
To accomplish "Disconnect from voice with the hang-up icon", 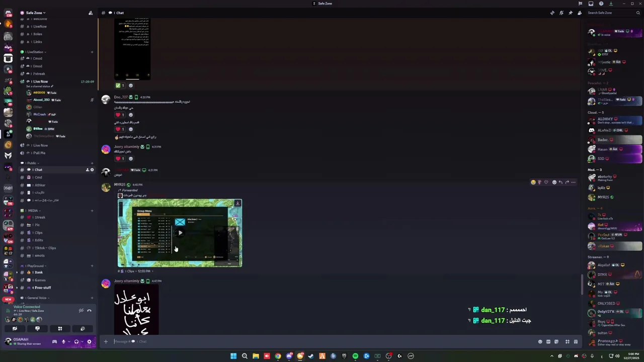I will [x=89, y=310].
